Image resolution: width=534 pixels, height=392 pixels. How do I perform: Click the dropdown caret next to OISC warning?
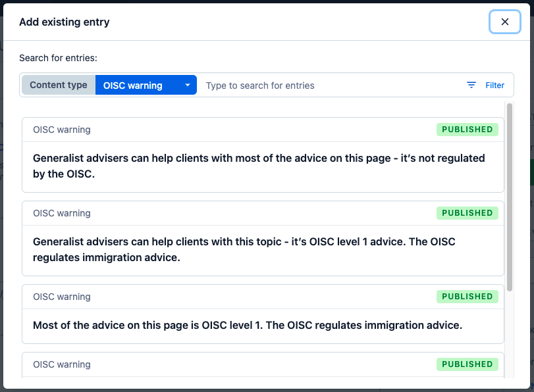pos(187,85)
